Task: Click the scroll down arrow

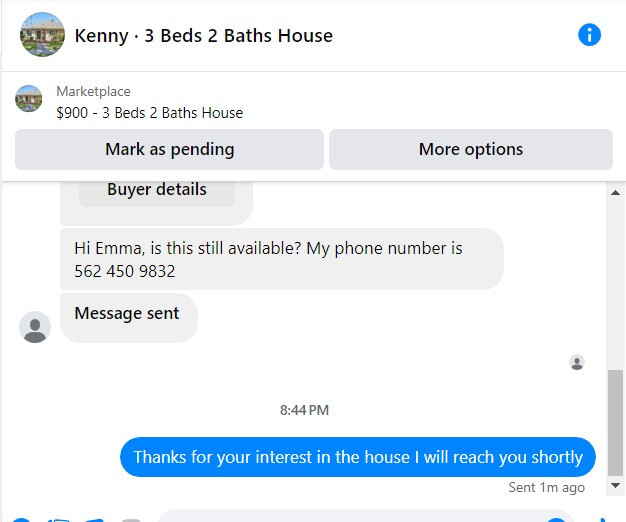Action: [615, 486]
